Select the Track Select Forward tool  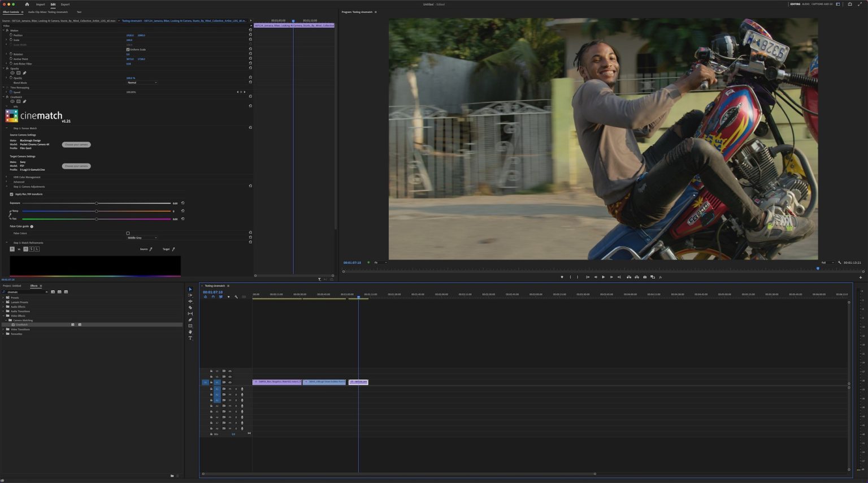click(x=190, y=295)
